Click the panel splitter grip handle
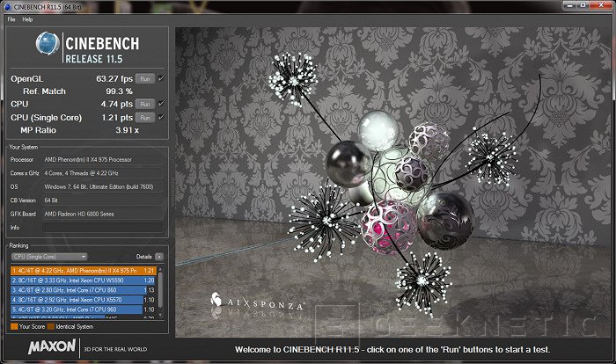This screenshot has width=616, height=364. (x=172, y=193)
